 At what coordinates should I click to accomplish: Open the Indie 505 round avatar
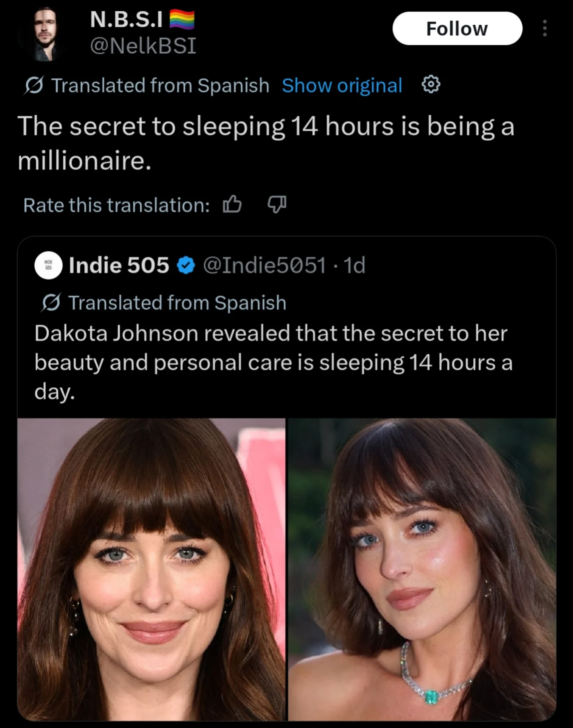49,265
